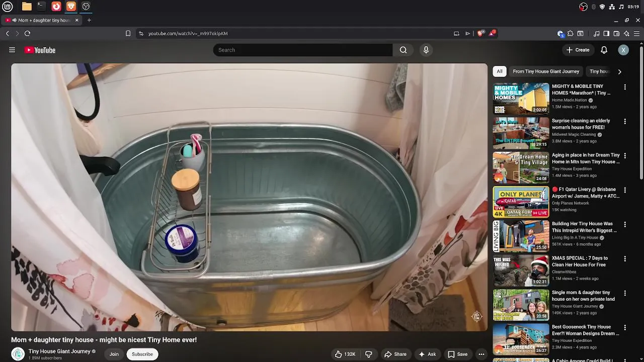Open Brave Rewards triangle icon
The image size is (644, 362).
492,33
